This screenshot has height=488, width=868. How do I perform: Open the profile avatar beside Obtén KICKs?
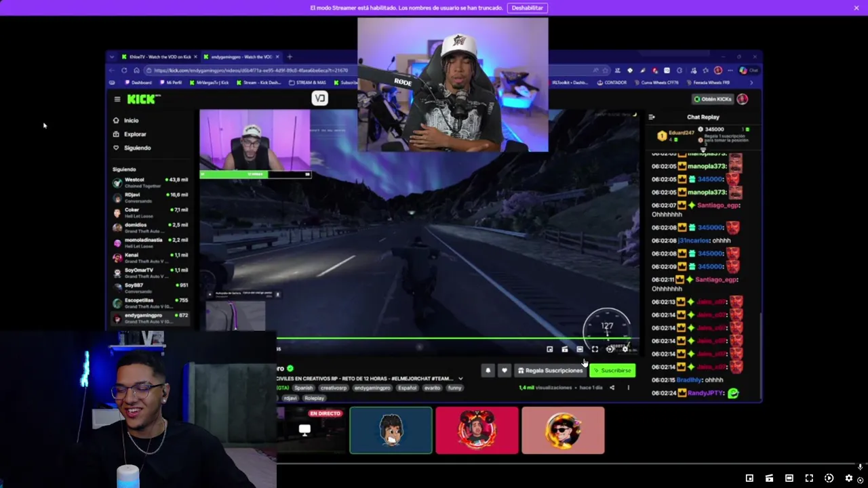(x=743, y=99)
